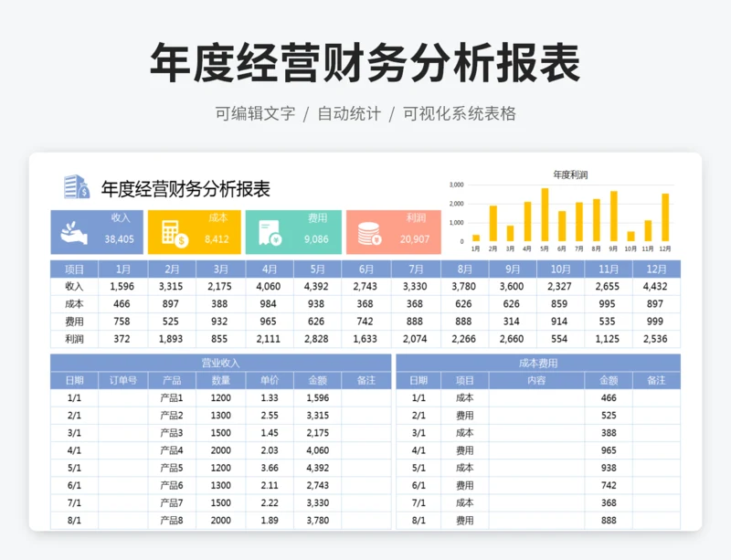Select the 1月 column header in the monthly table
The image size is (731, 560).
pos(123,269)
